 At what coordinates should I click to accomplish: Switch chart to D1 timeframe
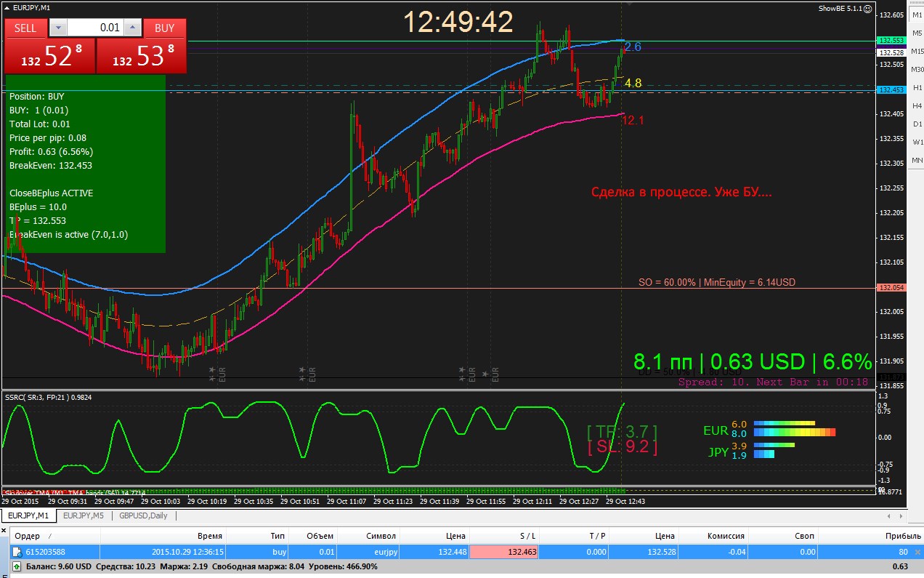coord(917,124)
